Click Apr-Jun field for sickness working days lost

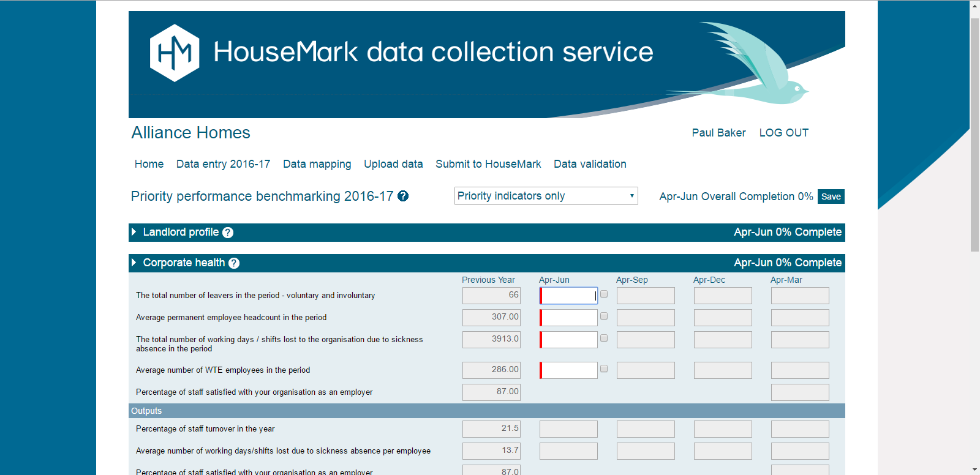568,340
